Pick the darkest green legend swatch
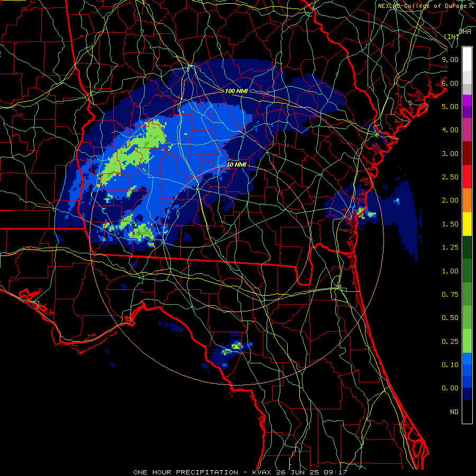This screenshot has width=476, height=476. pos(467,248)
